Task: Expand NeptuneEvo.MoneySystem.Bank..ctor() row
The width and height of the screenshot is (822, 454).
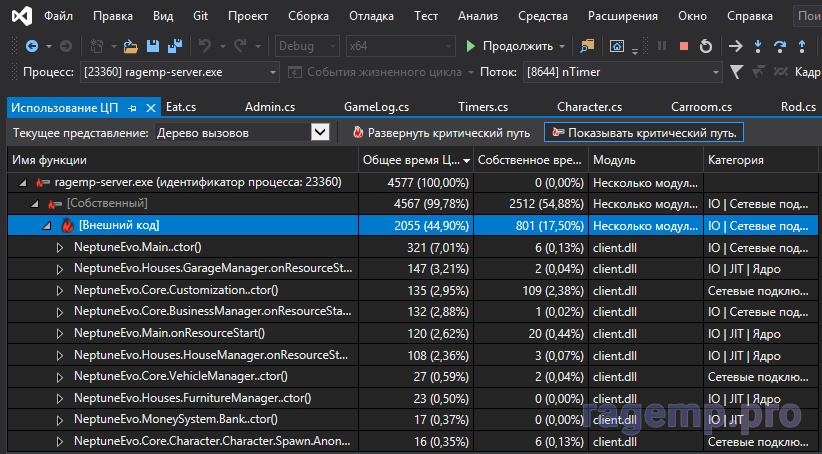Action: [59, 420]
